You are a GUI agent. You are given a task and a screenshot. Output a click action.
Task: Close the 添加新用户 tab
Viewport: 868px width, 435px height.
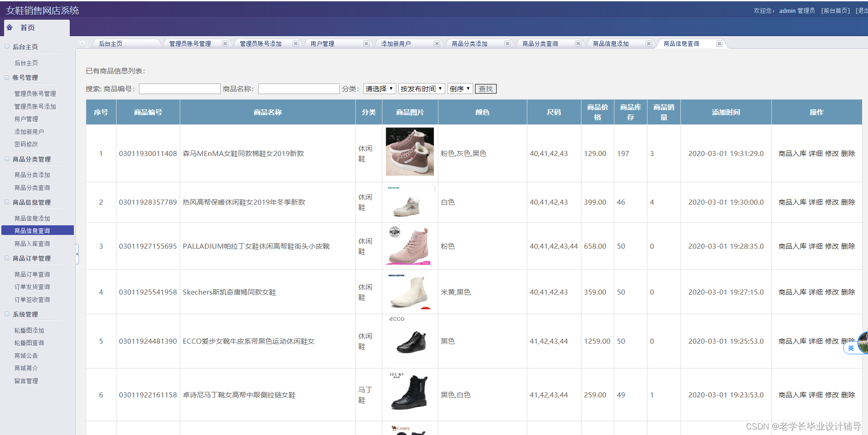[437, 43]
